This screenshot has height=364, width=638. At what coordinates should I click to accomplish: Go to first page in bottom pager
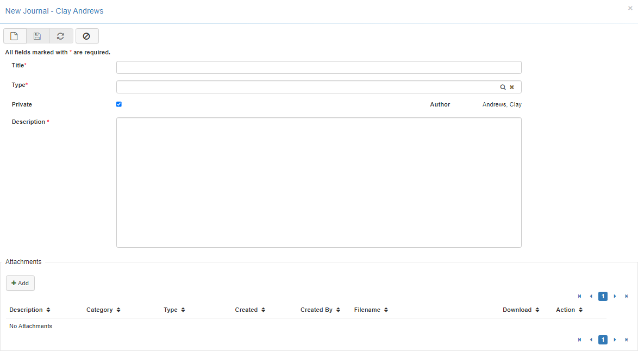[x=579, y=340]
